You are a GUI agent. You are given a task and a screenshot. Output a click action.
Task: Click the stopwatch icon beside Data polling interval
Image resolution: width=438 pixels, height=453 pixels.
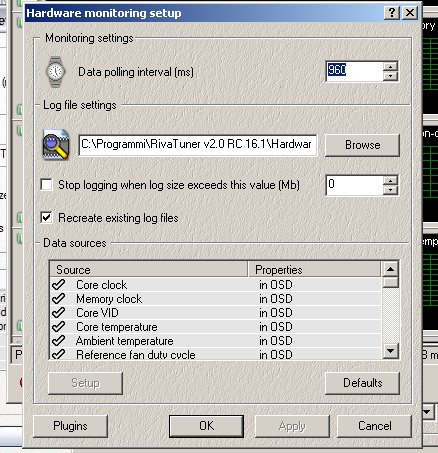pyautogui.click(x=55, y=72)
